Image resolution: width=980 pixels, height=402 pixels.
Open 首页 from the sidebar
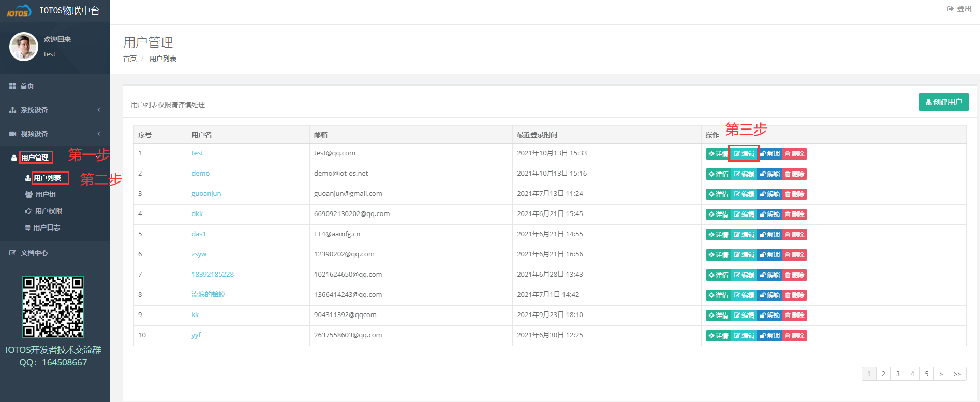pos(27,86)
